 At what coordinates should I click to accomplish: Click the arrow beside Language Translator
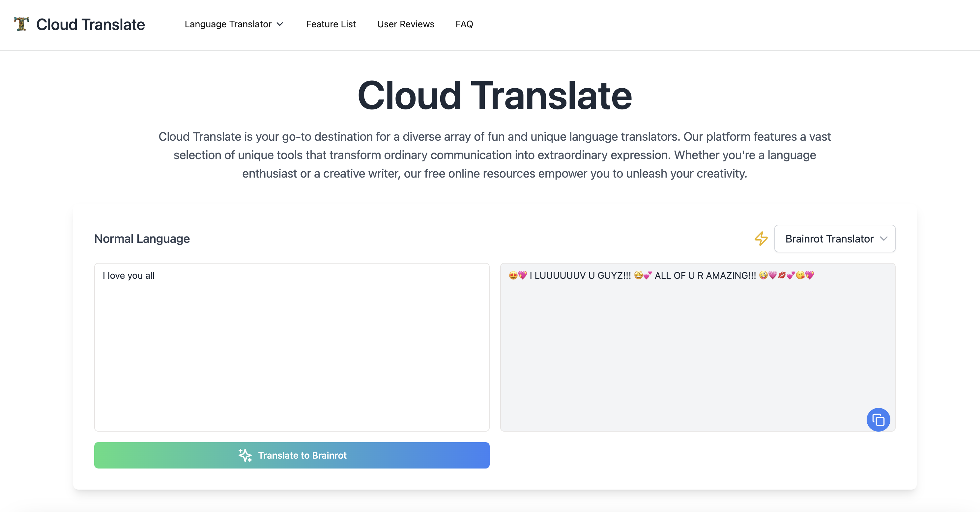pos(280,24)
